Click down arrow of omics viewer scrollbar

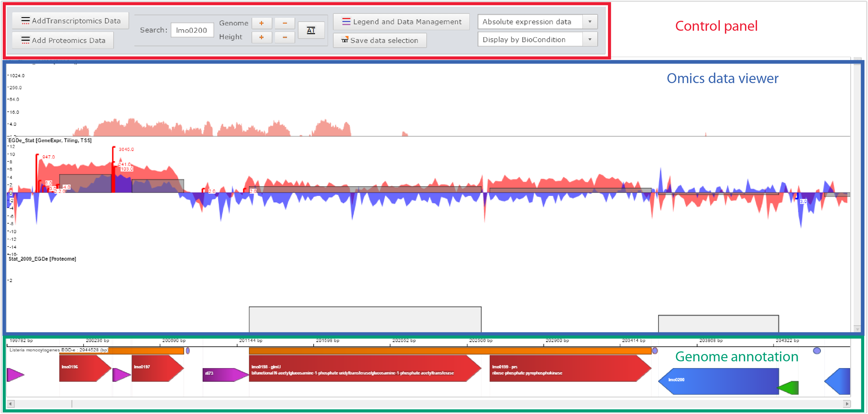click(857, 329)
